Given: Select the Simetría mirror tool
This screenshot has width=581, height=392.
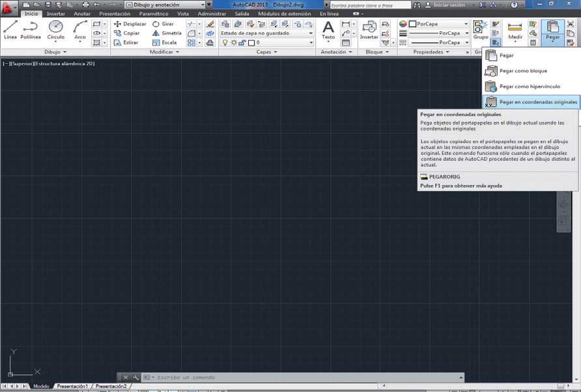Looking at the screenshot, I should pyautogui.click(x=167, y=33).
